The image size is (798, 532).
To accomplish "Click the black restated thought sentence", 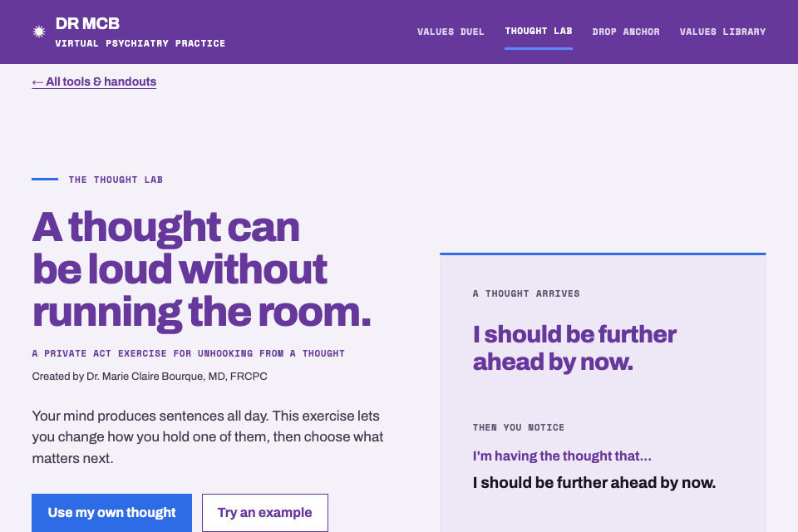I will click(594, 483).
